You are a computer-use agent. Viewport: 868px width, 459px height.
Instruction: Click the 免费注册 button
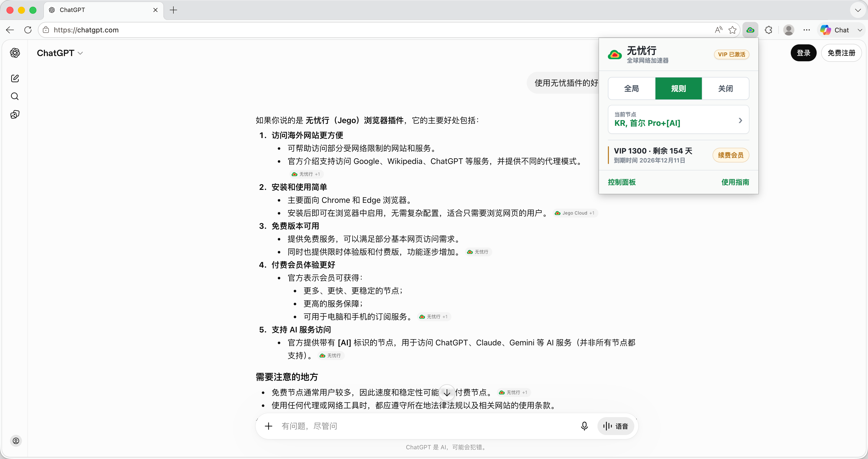coord(841,53)
